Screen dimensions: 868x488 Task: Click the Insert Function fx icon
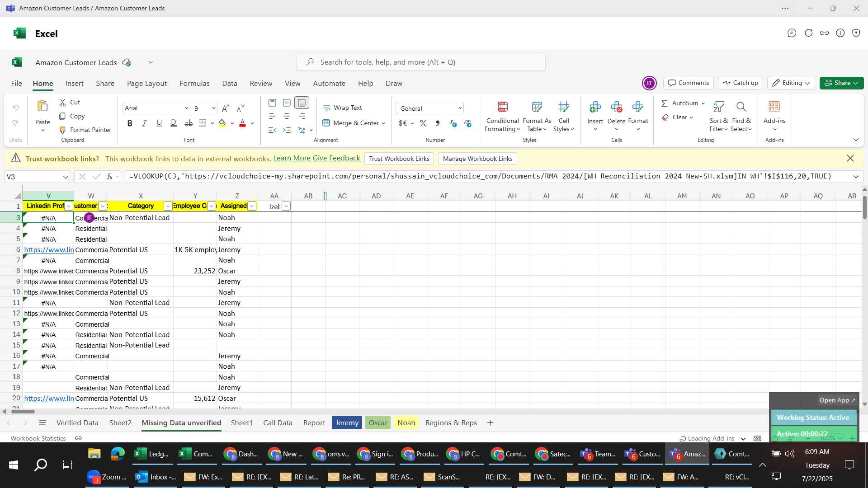click(109, 176)
